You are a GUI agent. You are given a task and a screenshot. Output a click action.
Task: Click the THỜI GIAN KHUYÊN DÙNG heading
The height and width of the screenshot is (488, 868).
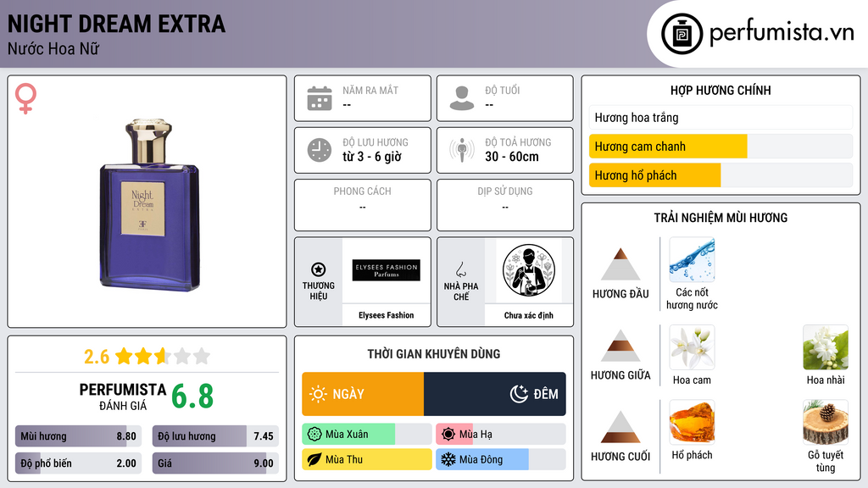tap(434, 354)
